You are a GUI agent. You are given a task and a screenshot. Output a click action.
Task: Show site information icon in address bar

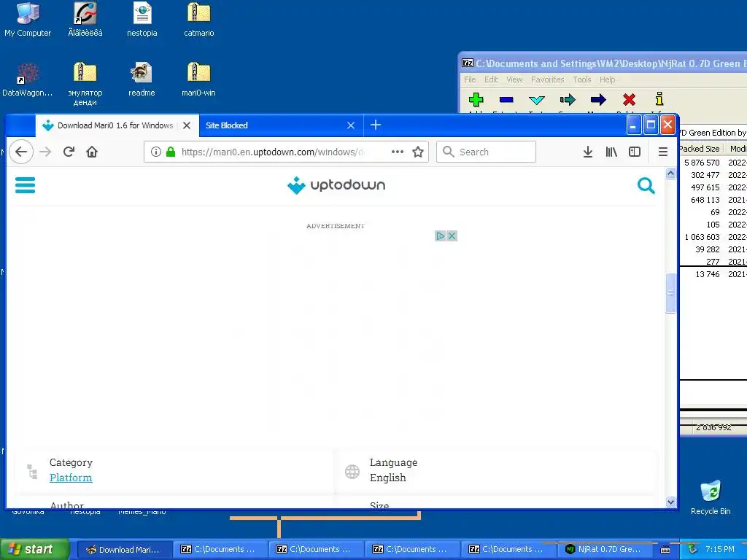(156, 152)
